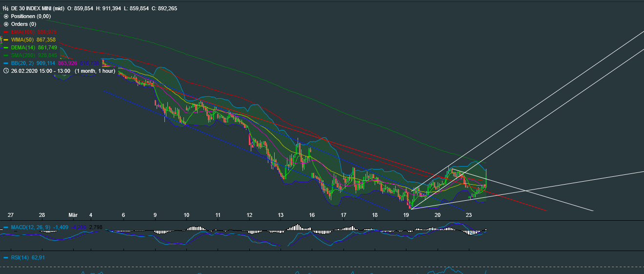Click date 12 on the time axis
644x274 pixels.
pos(249,215)
